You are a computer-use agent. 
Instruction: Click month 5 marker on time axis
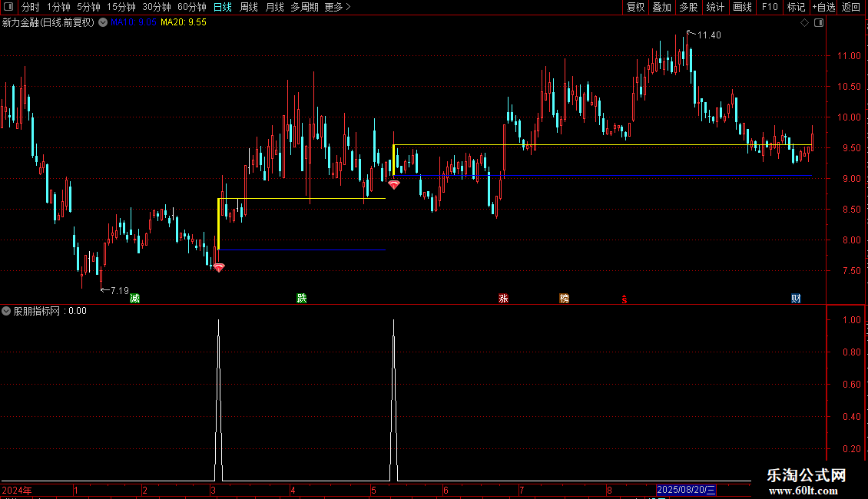pyautogui.click(x=373, y=490)
